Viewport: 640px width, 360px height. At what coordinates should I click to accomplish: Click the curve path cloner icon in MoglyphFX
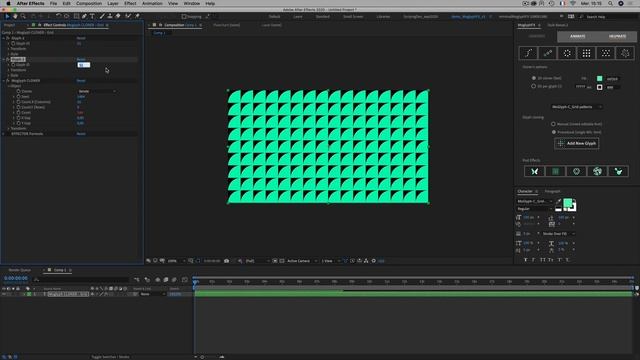(x=528, y=53)
